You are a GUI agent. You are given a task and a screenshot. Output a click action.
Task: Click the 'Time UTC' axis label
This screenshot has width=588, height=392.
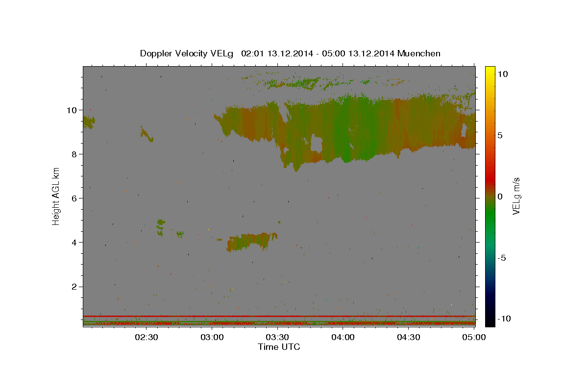point(279,347)
